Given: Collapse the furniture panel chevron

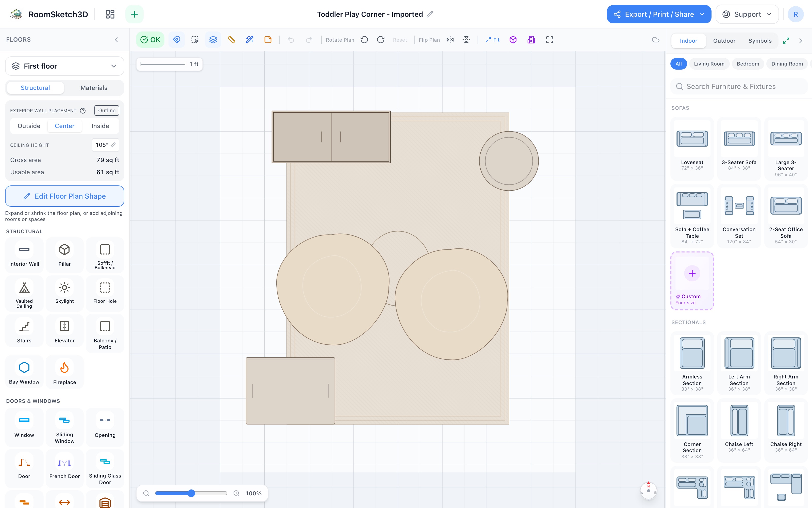Looking at the screenshot, I should (x=801, y=41).
